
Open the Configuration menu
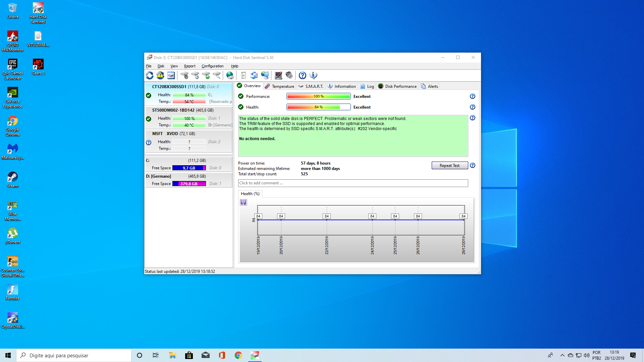[212, 66]
